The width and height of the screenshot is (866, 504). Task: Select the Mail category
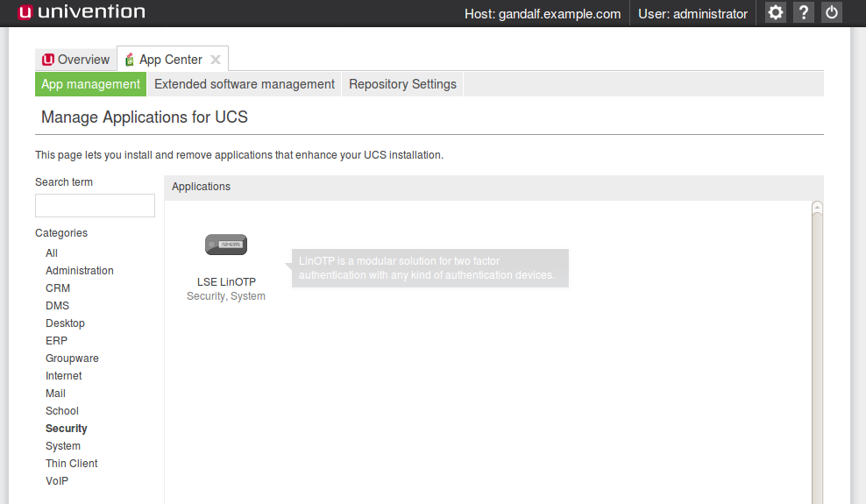coord(55,394)
